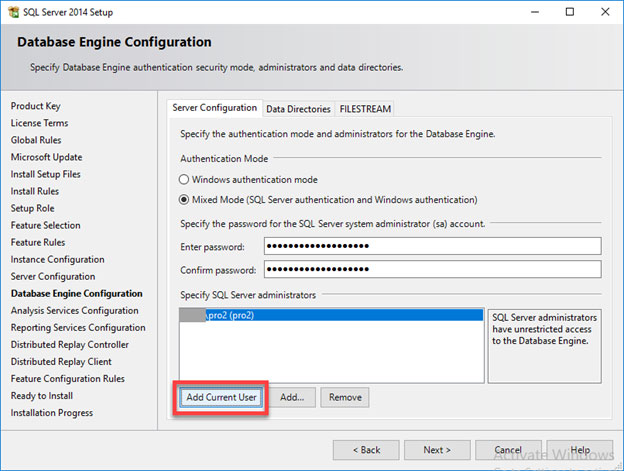Click Instance Configuration step
This screenshot has width=624, height=471.
point(57,259)
